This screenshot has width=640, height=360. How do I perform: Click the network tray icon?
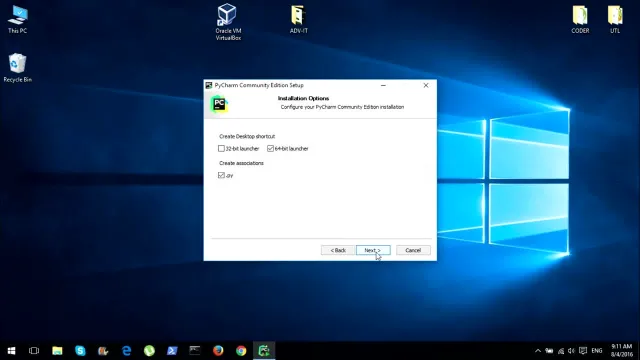tap(561, 351)
